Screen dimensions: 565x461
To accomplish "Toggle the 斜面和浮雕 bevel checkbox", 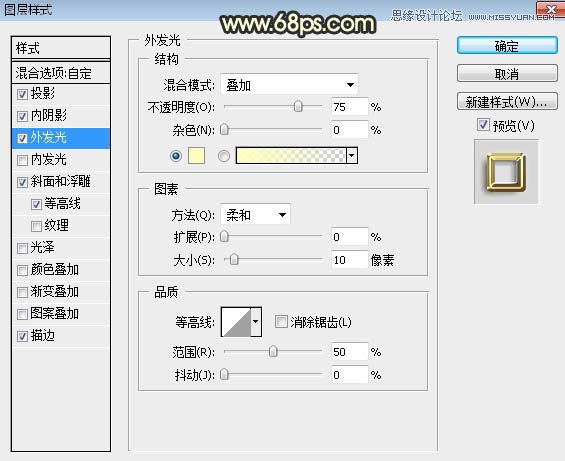I will pyautogui.click(x=22, y=182).
